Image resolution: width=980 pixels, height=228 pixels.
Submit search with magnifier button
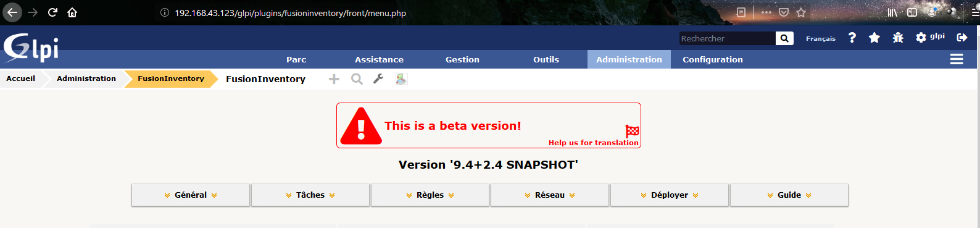click(x=784, y=38)
